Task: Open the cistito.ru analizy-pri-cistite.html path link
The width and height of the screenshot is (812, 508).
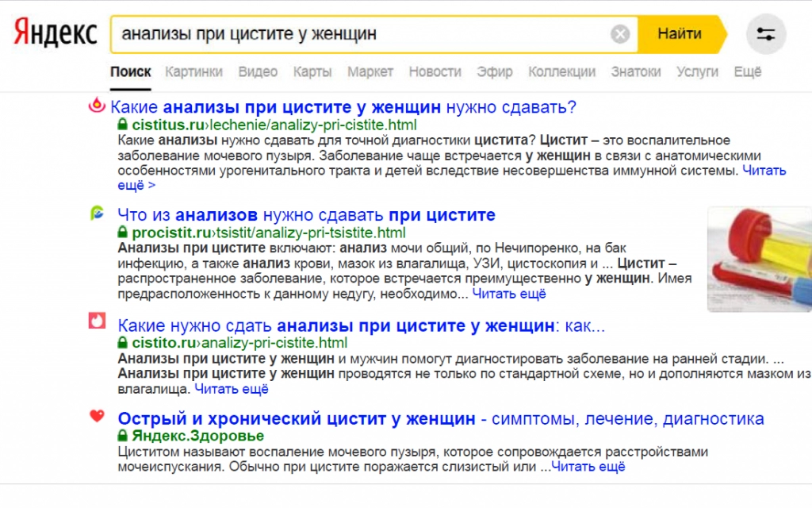Action: coord(274,343)
